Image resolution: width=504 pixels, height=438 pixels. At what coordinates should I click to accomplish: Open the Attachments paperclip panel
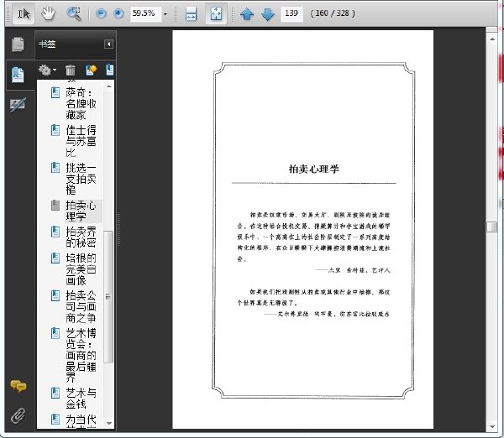click(18, 415)
